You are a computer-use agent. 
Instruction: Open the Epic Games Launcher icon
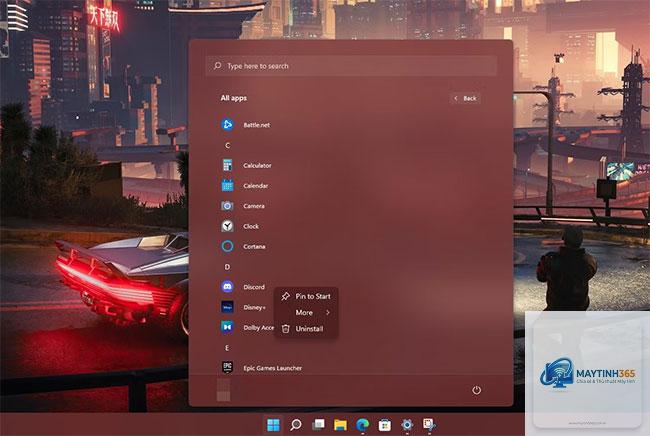227,367
